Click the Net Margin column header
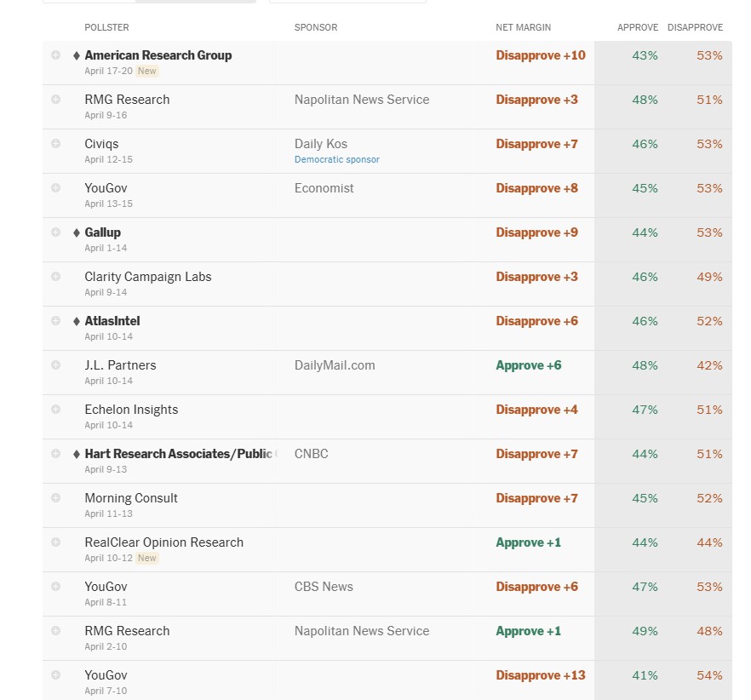This screenshot has width=751, height=700. 523,27
